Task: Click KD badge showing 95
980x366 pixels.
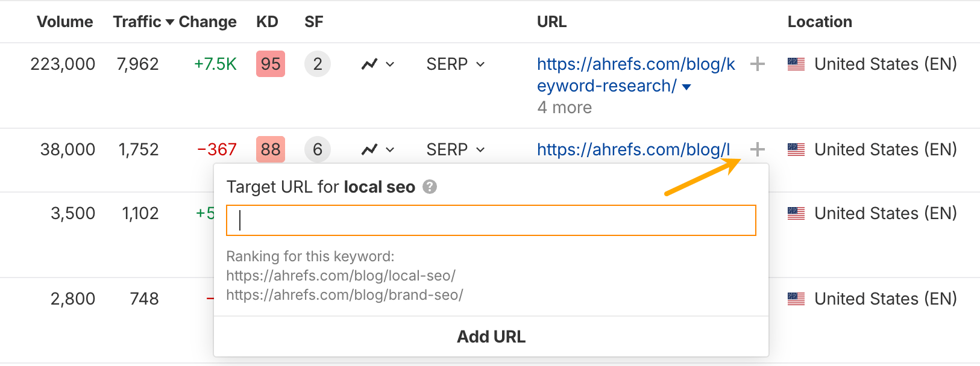Action: pyautogui.click(x=271, y=64)
